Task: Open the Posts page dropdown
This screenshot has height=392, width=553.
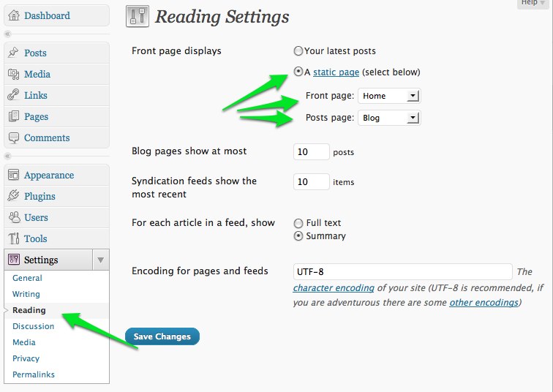Action: (x=389, y=118)
